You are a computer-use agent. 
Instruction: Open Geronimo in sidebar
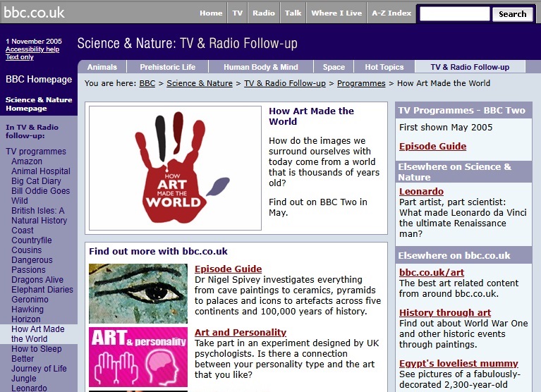coord(30,300)
